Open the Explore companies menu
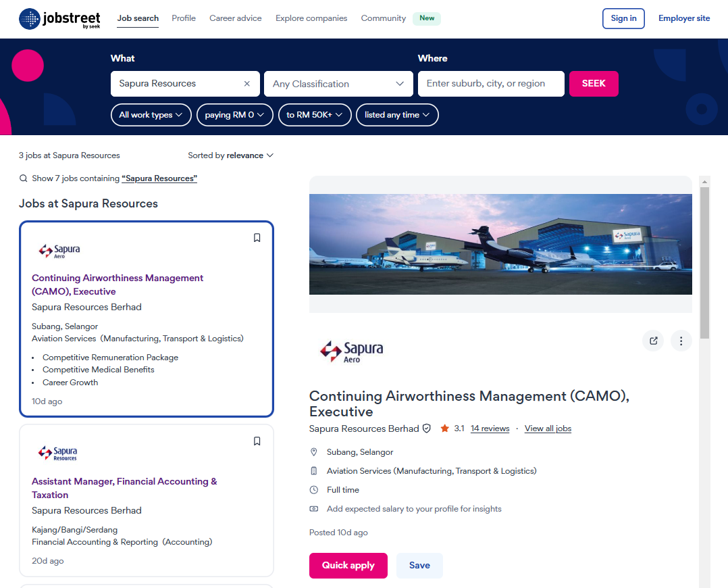 click(x=311, y=18)
